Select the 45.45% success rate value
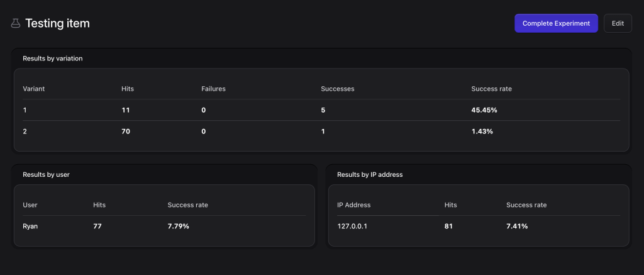The width and height of the screenshot is (644, 275). (484, 110)
